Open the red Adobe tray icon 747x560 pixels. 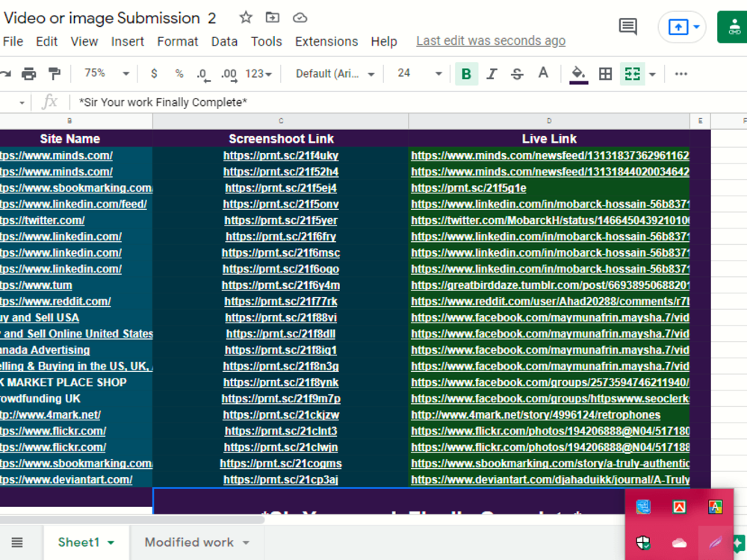click(x=679, y=507)
